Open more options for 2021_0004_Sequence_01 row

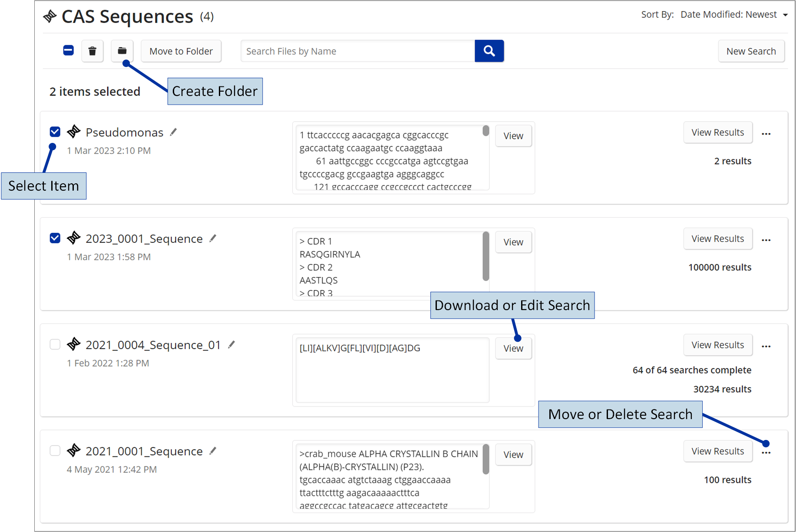click(766, 347)
